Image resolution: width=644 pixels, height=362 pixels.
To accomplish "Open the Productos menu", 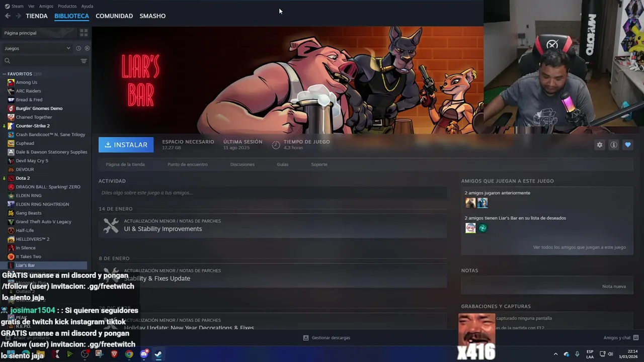I will click(x=67, y=6).
